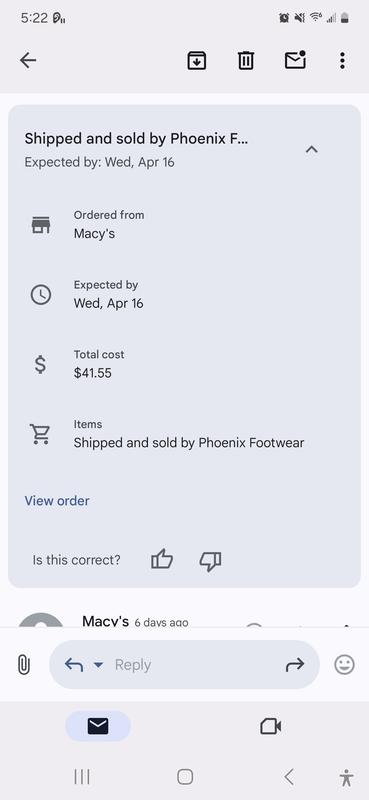Screen dimensions: 369x800
Task: Open the three-dot overflow menu
Action: (x=342, y=61)
